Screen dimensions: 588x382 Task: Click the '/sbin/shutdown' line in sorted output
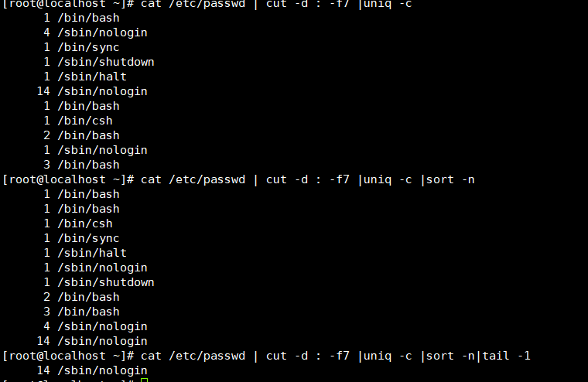tap(99, 282)
